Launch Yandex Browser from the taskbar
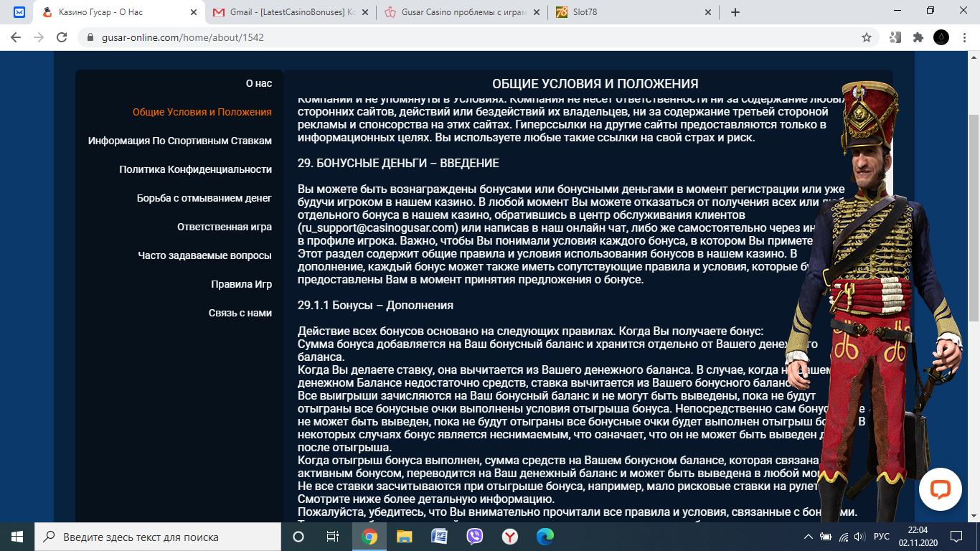The image size is (980, 551). [x=509, y=537]
